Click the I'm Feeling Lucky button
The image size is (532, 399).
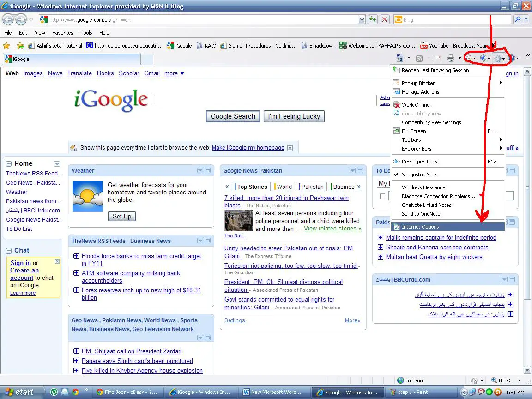(294, 116)
